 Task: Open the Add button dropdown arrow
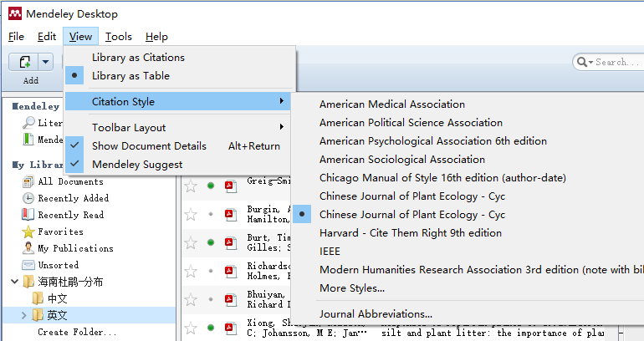tap(46, 62)
